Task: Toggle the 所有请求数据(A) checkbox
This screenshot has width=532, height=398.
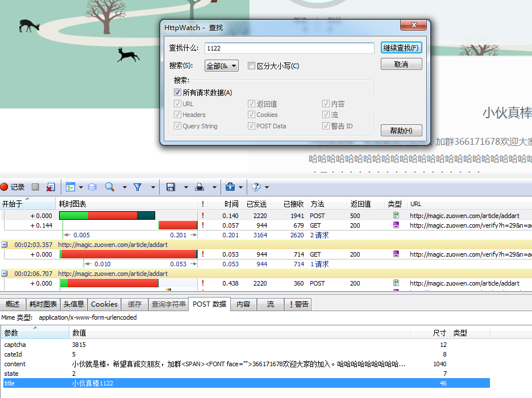Action: click(178, 91)
